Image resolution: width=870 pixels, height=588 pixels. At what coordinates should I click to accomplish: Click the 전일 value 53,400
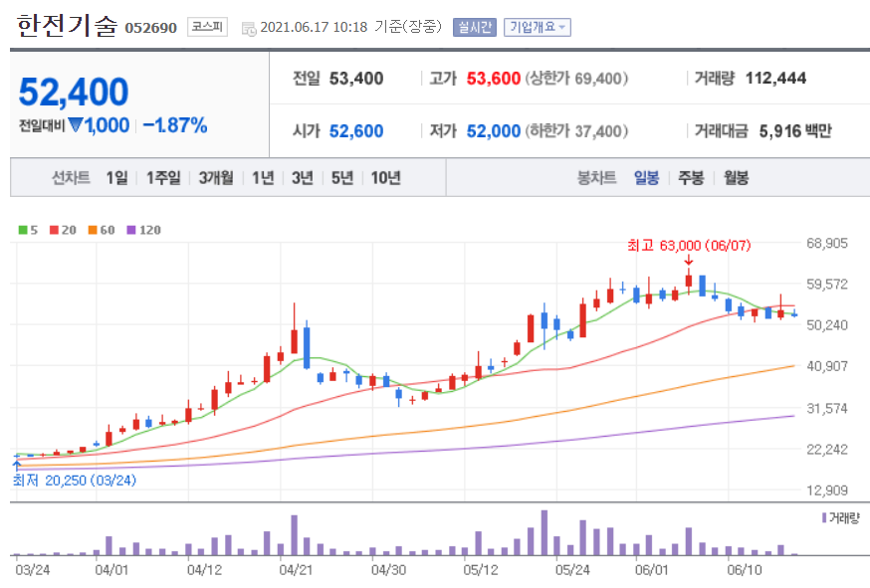(356, 79)
